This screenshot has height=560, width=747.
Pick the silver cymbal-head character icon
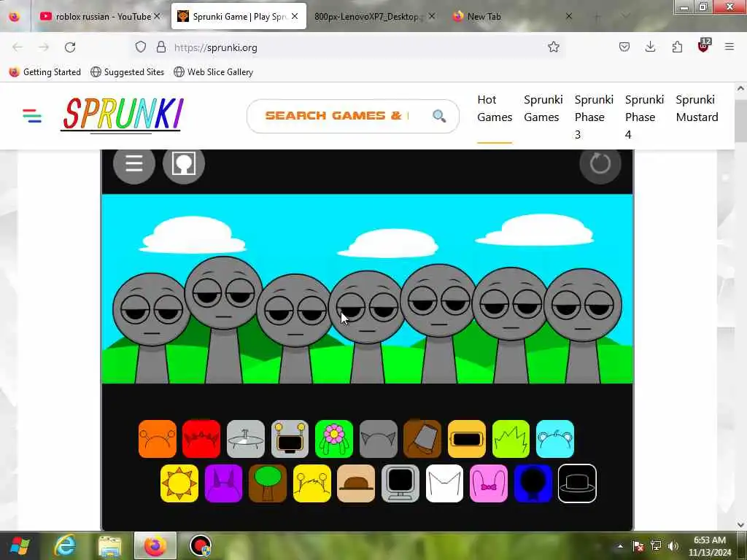245,438
